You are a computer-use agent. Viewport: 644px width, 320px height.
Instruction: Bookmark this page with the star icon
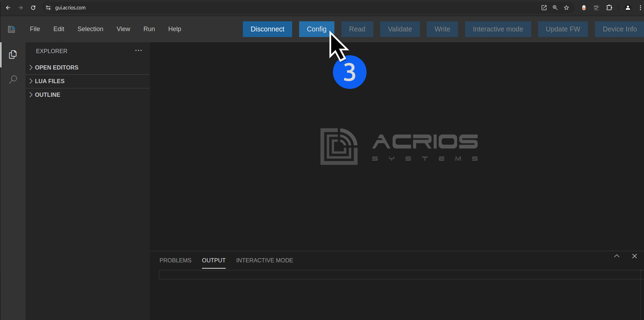pos(566,8)
